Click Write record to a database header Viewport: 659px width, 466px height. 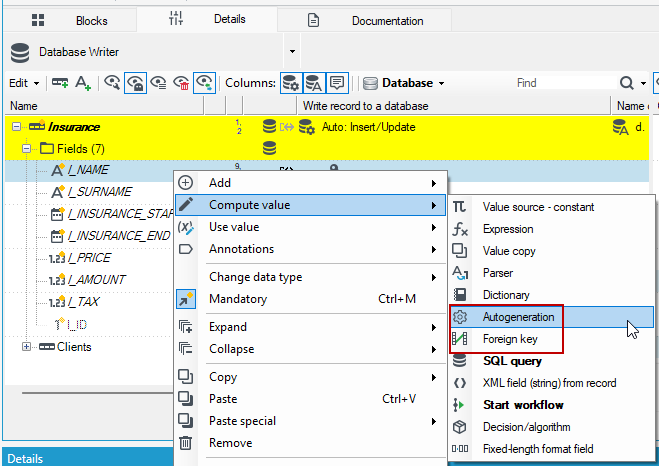point(454,106)
